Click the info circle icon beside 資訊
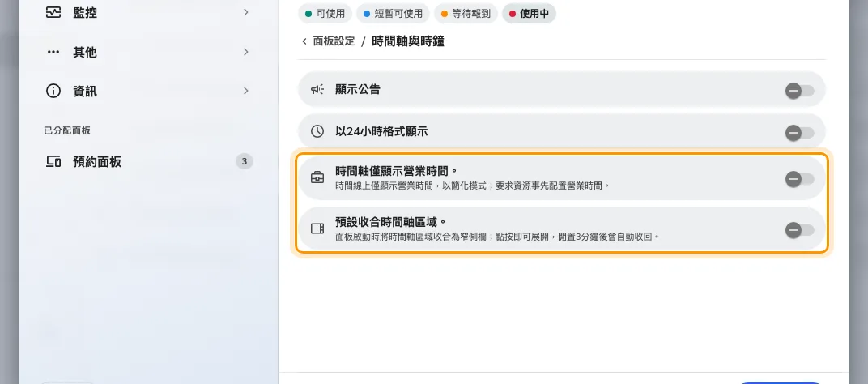 (53, 91)
